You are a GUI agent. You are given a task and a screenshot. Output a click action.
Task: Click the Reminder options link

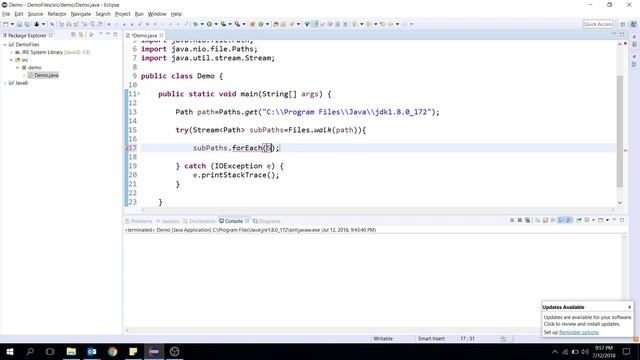[x=579, y=332]
